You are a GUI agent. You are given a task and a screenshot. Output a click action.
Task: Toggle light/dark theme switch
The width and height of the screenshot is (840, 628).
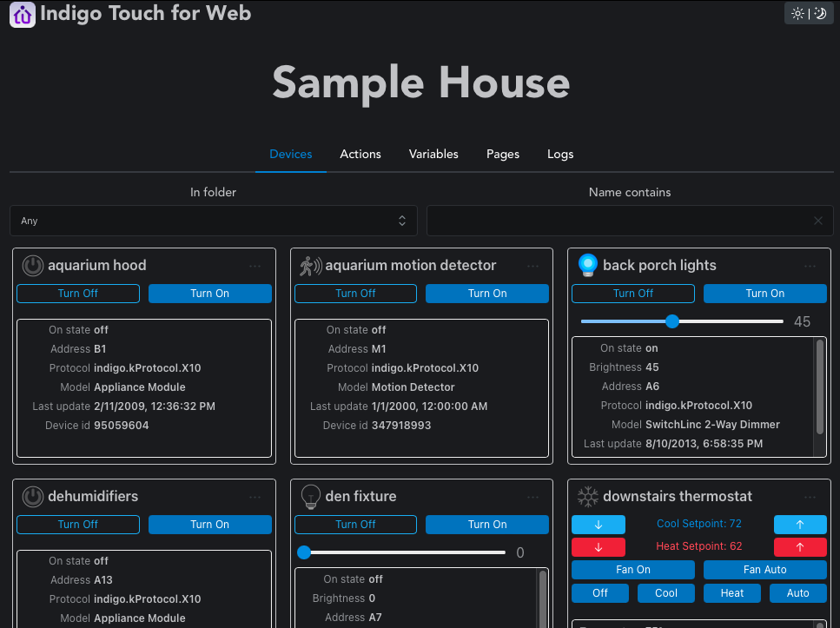click(809, 13)
